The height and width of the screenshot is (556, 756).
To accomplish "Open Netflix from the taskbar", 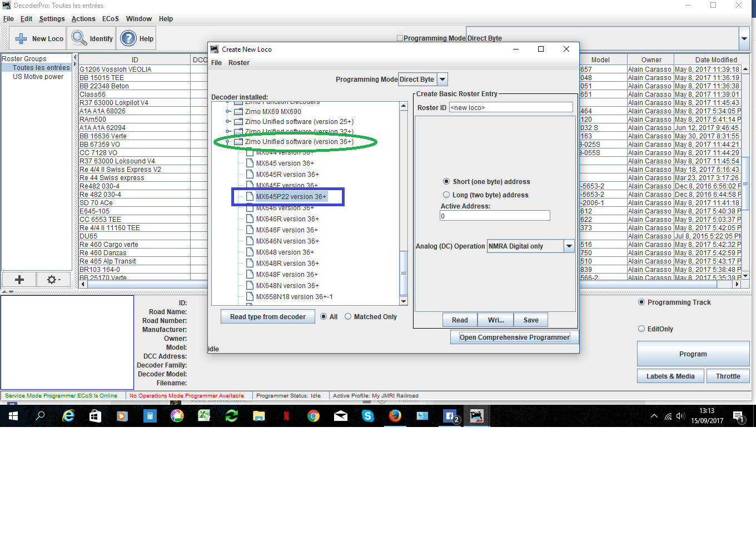I will point(286,416).
